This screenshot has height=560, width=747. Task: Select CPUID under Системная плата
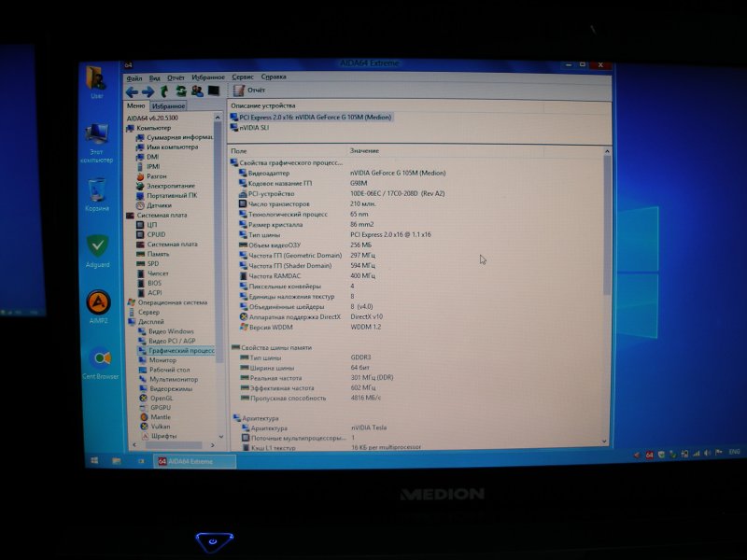tap(156, 235)
